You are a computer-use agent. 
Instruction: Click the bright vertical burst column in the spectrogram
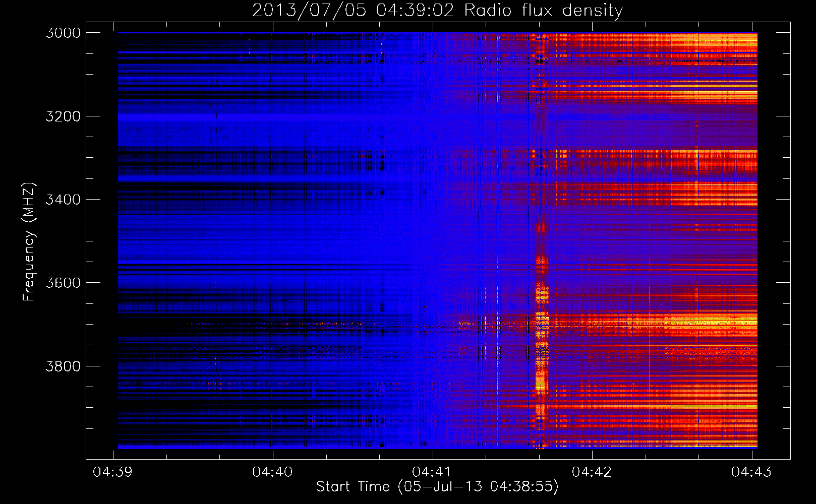[542, 241]
